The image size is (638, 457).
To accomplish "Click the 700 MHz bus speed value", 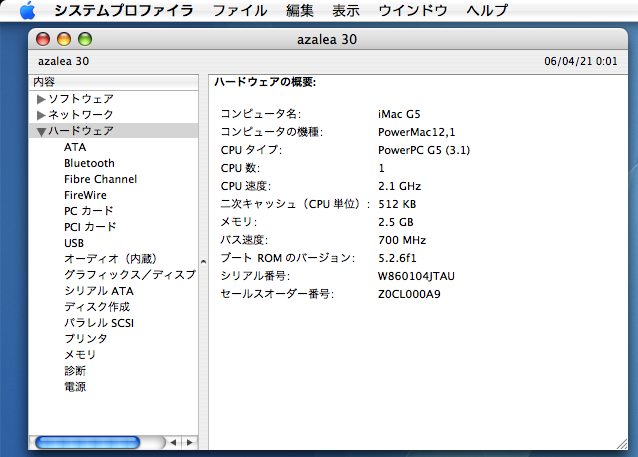I will [x=402, y=240].
